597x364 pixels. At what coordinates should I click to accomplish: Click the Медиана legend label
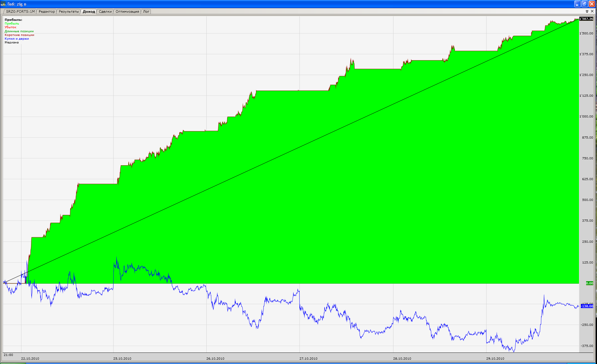pos(11,42)
